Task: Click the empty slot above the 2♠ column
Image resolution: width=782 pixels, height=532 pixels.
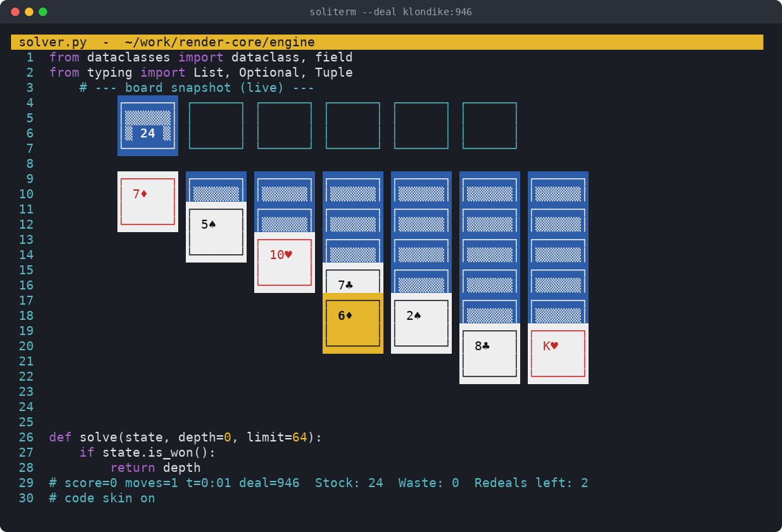Action: pyautogui.click(x=421, y=126)
